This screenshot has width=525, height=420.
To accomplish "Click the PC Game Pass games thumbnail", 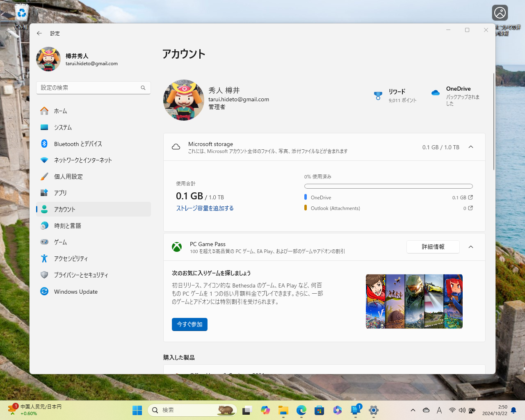I will 414,301.
